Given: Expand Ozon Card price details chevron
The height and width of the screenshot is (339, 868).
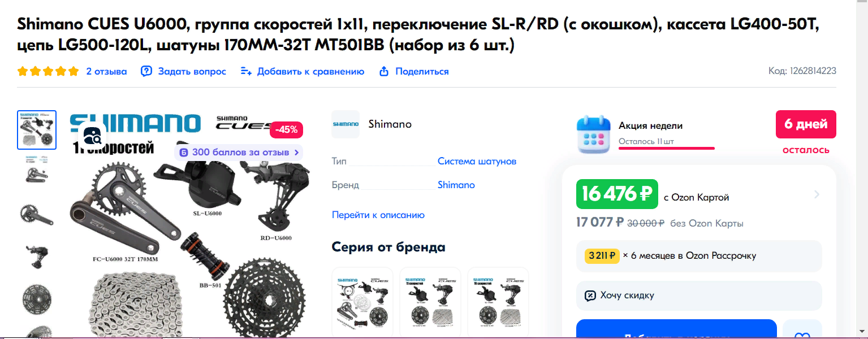Looking at the screenshot, I should tap(817, 195).
